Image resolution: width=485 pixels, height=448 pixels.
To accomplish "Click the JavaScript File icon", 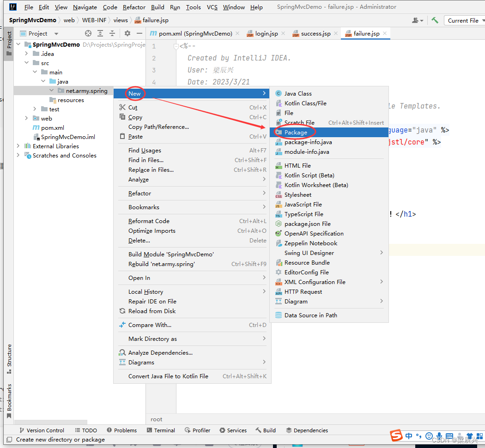I will coord(279,204).
